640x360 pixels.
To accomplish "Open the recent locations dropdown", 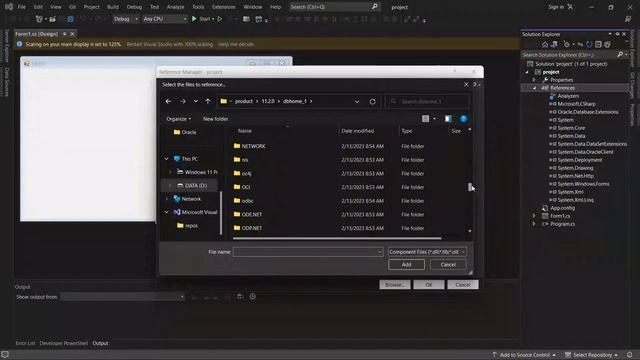I will click(x=196, y=101).
